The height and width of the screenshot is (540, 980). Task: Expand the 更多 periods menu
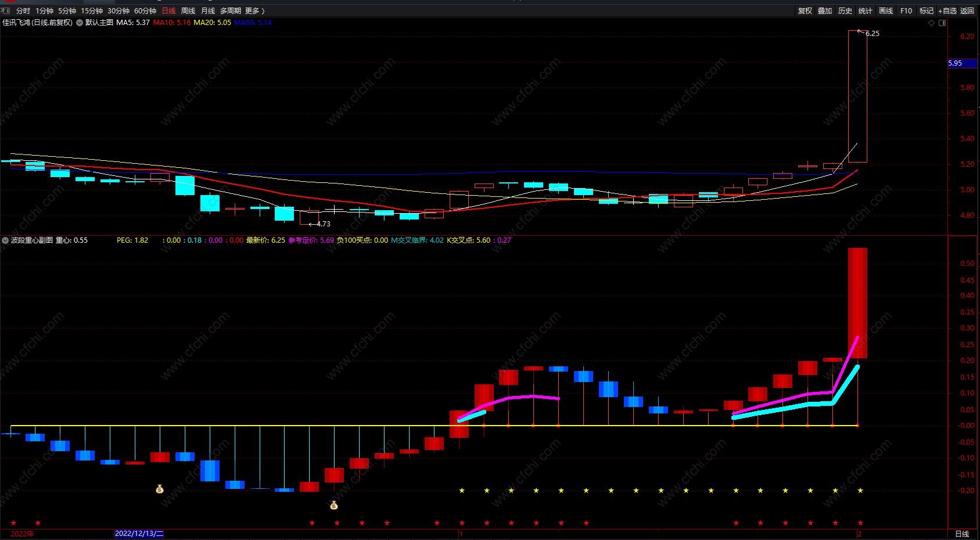[x=254, y=11]
